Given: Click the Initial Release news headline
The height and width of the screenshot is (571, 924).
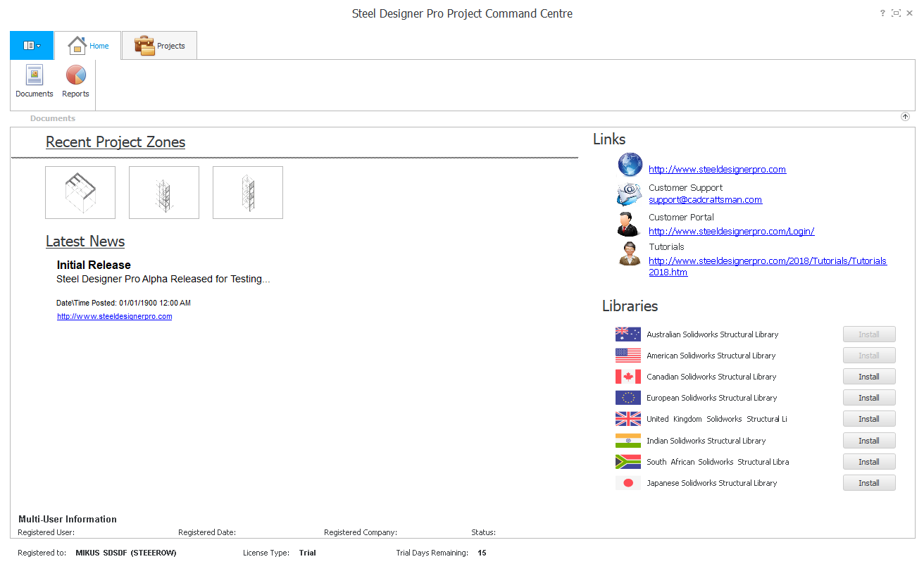Looking at the screenshot, I should pyautogui.click(x=94, y=265).
